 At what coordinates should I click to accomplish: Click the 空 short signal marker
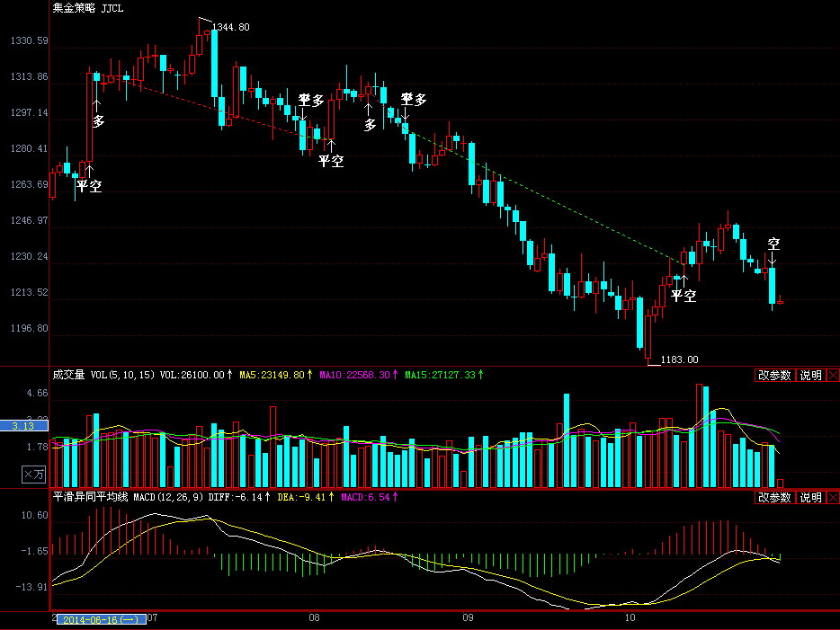773,244
